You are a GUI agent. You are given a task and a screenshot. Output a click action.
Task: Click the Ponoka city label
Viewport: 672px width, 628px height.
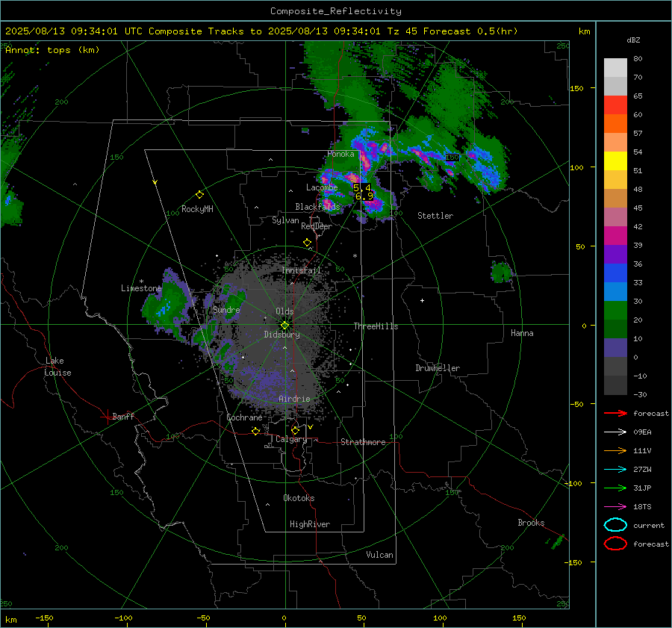[340, 154]
